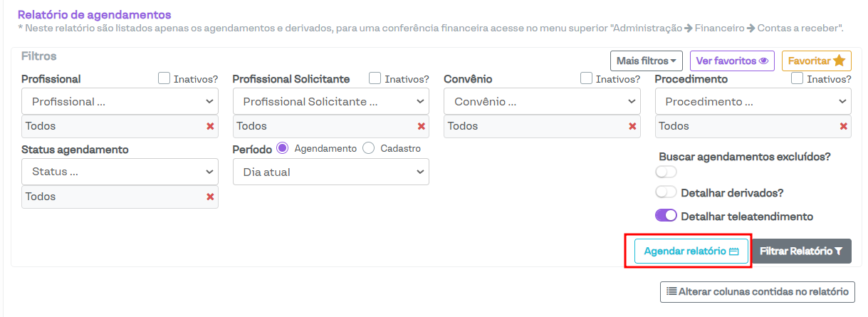This screenshot has width=868, height=317.
Task: Click the Filtrar Relatório button
Action: (801, 251)
